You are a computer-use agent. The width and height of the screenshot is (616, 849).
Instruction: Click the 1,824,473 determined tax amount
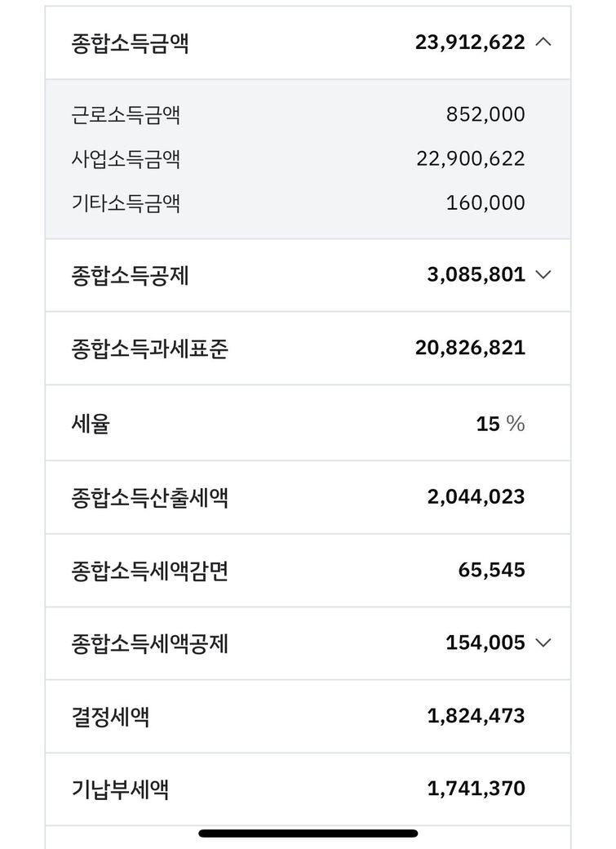pyautogui.click(x=476, y=717)
